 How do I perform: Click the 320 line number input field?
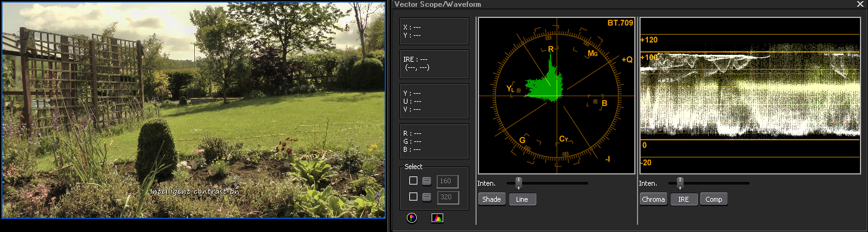pos(448,197)
